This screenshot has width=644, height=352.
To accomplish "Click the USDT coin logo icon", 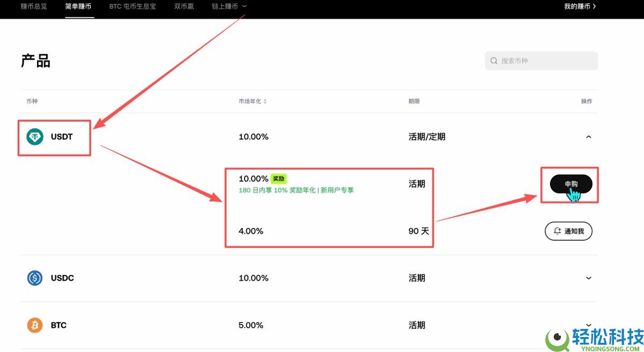I will pos(34,137).
